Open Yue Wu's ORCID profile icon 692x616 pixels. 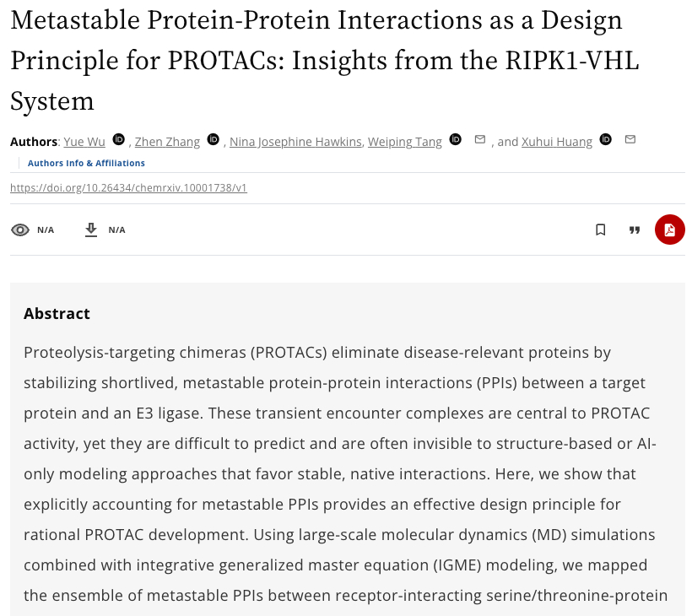119,140
